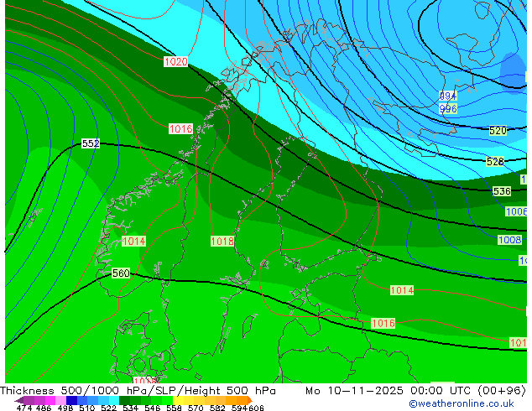Pick the cyan 522 legend color swatch
The width and height of the screenshot is (532, 411).
click(114, 400)
